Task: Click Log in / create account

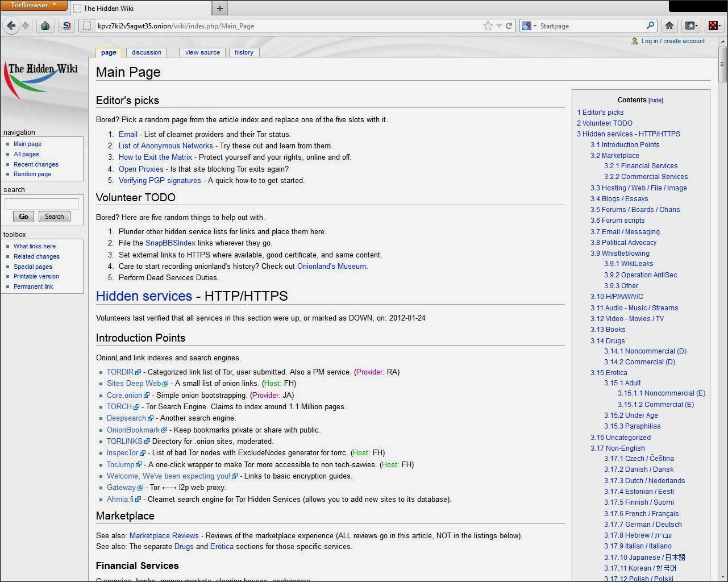Action: 673,41
